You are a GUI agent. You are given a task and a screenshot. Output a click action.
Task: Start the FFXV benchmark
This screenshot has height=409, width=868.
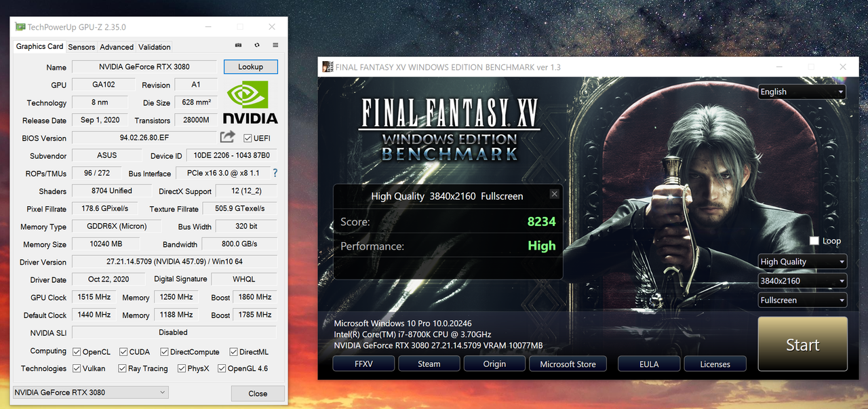[x=803, y=345]
